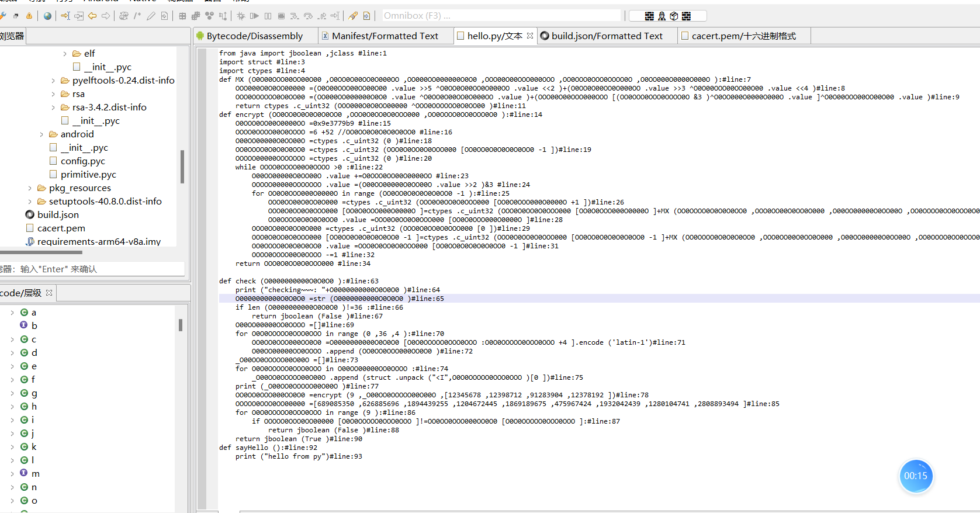
Task: Select interface b in hierarchy tree
Action: [x=29, y=326]
